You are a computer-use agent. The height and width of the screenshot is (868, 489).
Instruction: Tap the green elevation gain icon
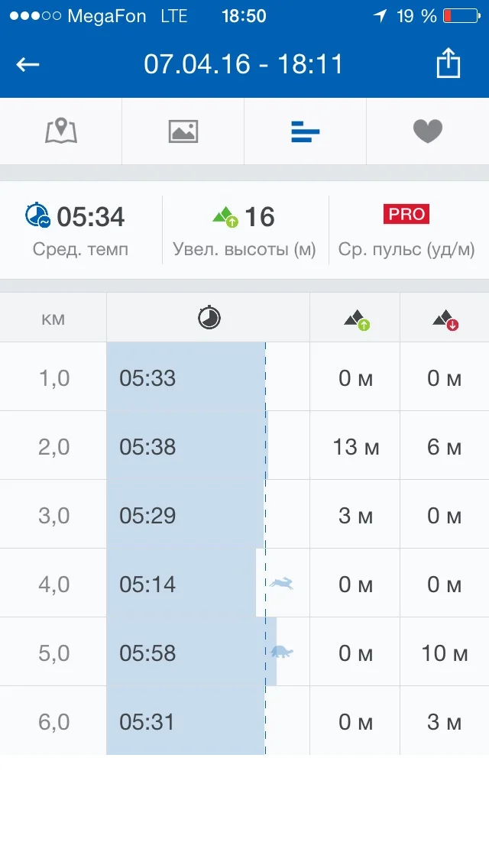point(225,217)
